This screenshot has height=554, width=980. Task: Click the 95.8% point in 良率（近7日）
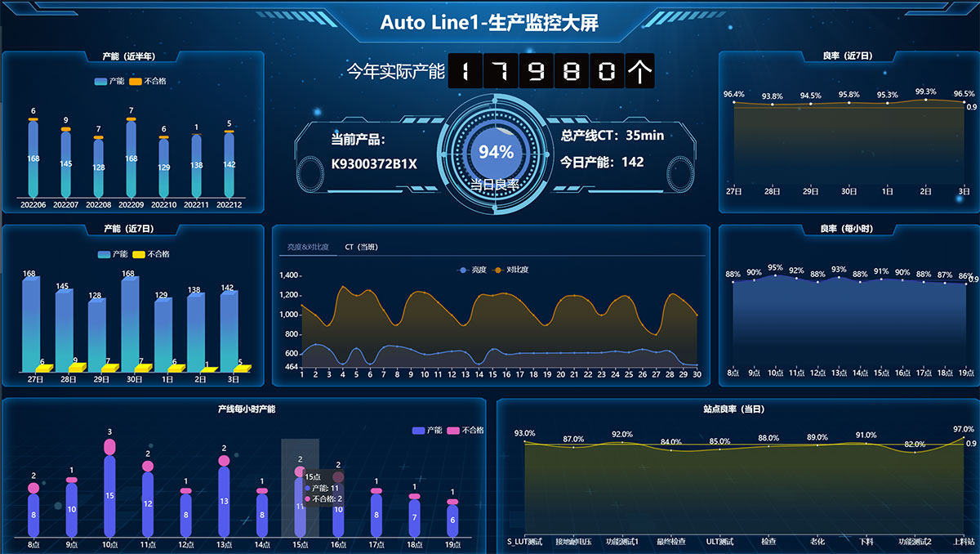849,103
